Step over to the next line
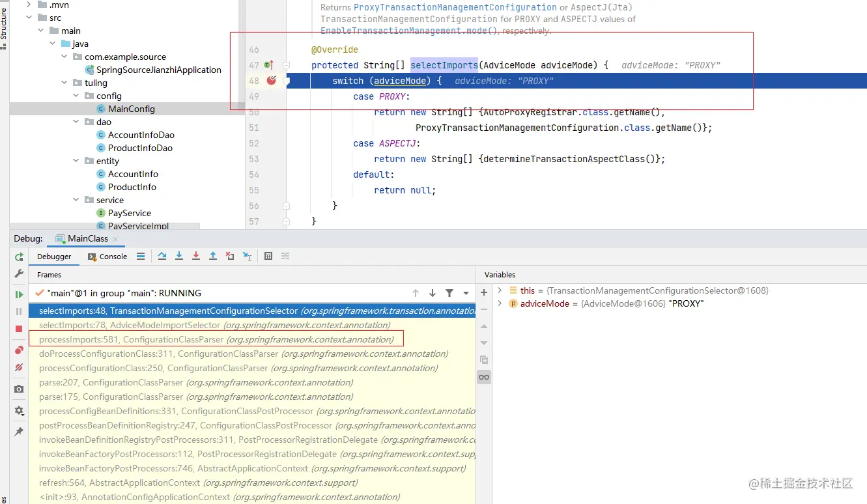Screen dimensions: 867x504 point(162,257)
